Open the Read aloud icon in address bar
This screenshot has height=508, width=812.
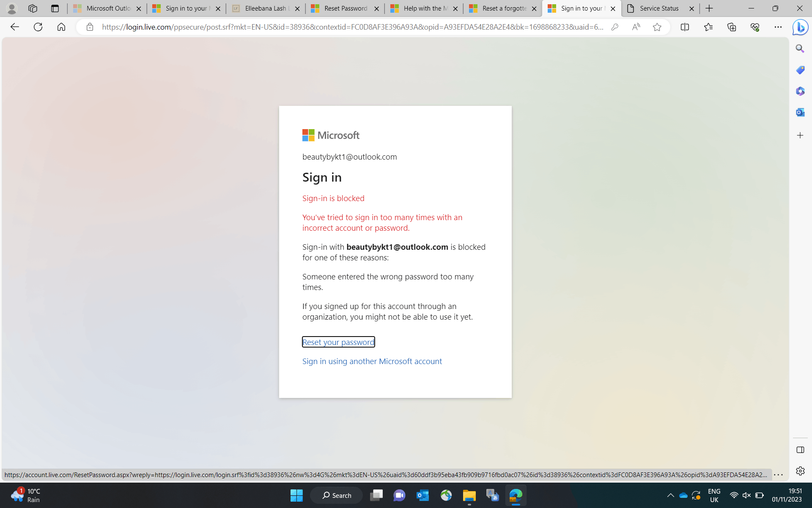pyautogui.click(x=636, y=27)
